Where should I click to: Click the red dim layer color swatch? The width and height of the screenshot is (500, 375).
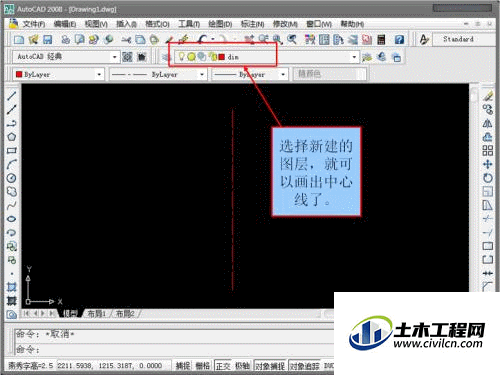click(222, 57)
